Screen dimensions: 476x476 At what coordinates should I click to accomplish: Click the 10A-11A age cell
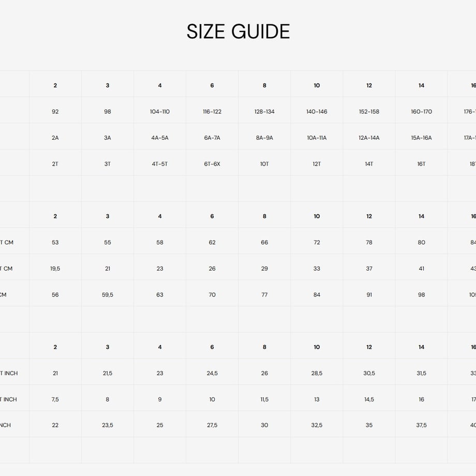click(x=317, y=138)
